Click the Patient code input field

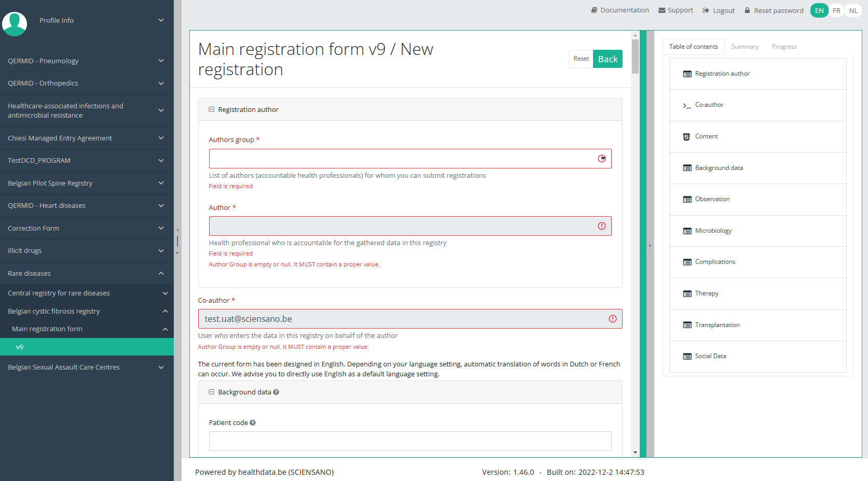pos(410,441)
